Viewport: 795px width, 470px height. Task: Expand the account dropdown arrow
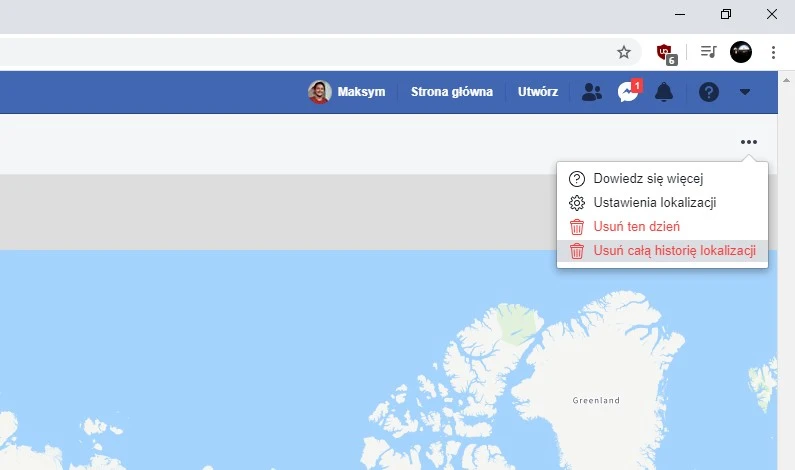click(744, 92)
